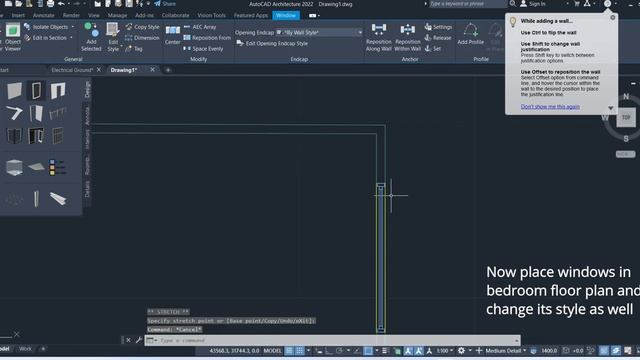Viewport: 640px width, 360px height.
Task: Toggle drawing grid display
Action: coord(289,351)
